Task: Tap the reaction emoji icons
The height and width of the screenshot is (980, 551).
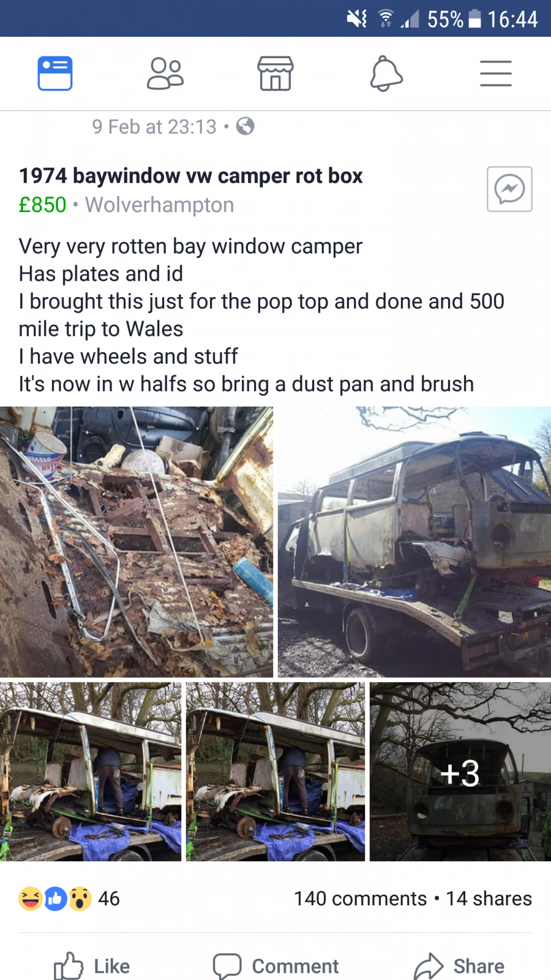Action: (55, 899)
